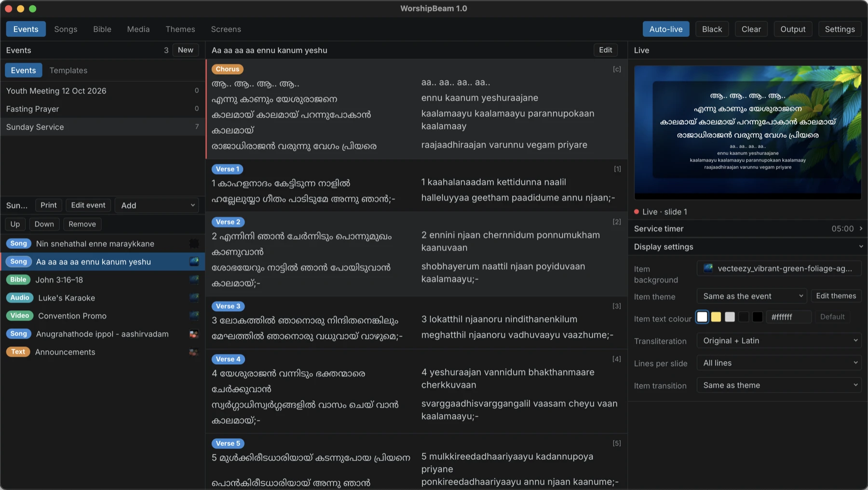Toggle Black screen output

(712, 29)
